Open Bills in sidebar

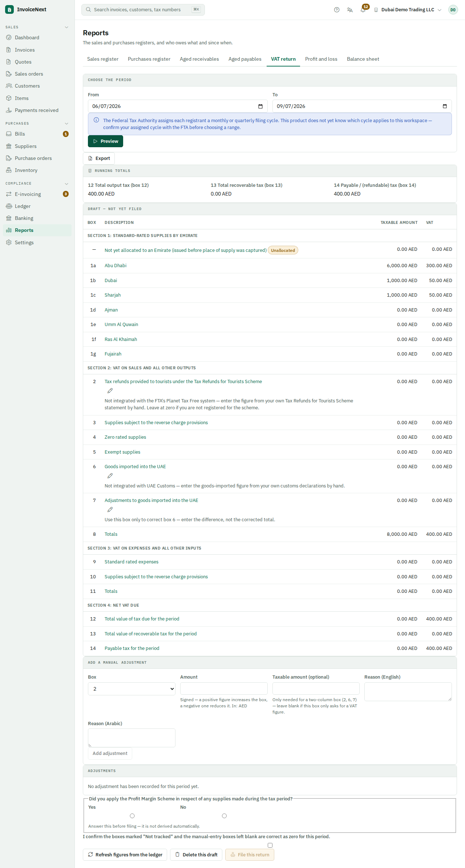(x=37, y=134)
